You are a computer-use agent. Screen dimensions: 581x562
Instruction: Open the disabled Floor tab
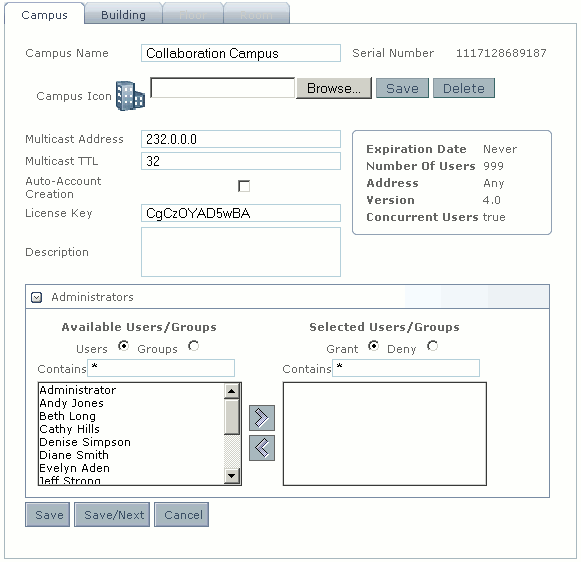tap(193, 14)
